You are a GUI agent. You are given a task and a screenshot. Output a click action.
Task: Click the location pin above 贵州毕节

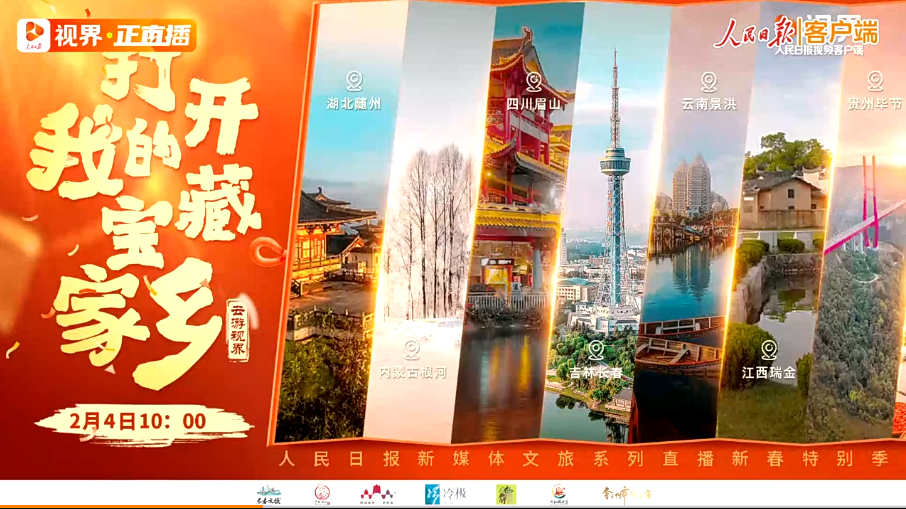pos(875,81)
